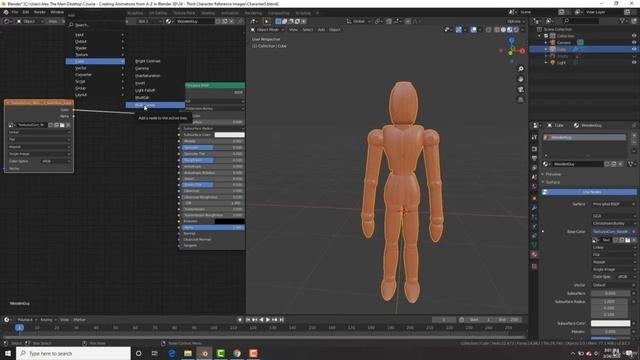Hide the Collection in the outliner

click(x=634, y=36)
